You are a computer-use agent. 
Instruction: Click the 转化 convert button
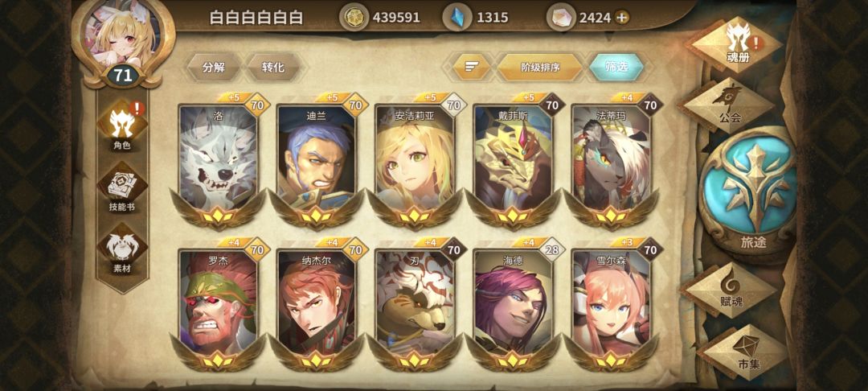tap(273, 68)
